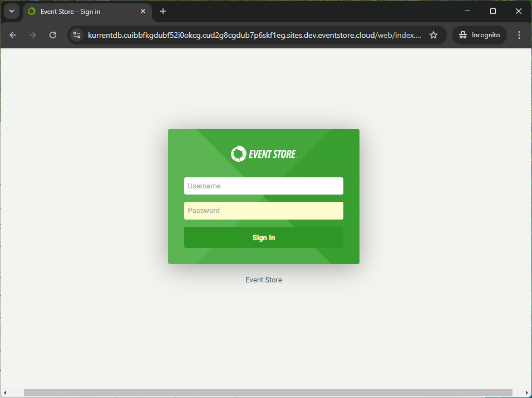Click the site information icon in the address bar

[x=75, y=34]
